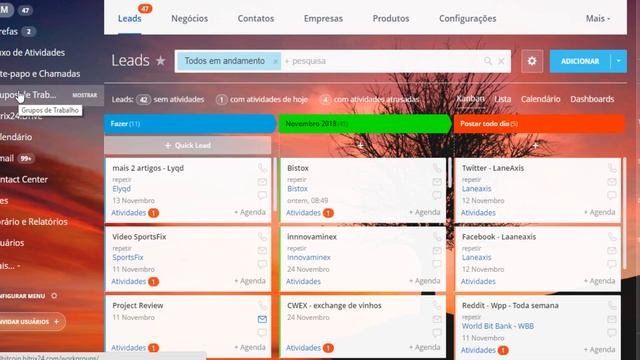Switch to the Lista view

pyautogui.click(x=502, y=99)
